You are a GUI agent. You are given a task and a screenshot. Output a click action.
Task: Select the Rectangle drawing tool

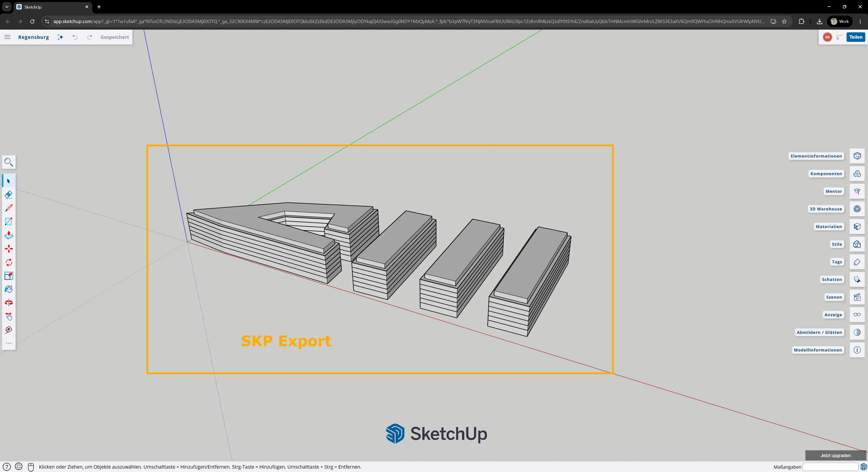click(9, 221)
